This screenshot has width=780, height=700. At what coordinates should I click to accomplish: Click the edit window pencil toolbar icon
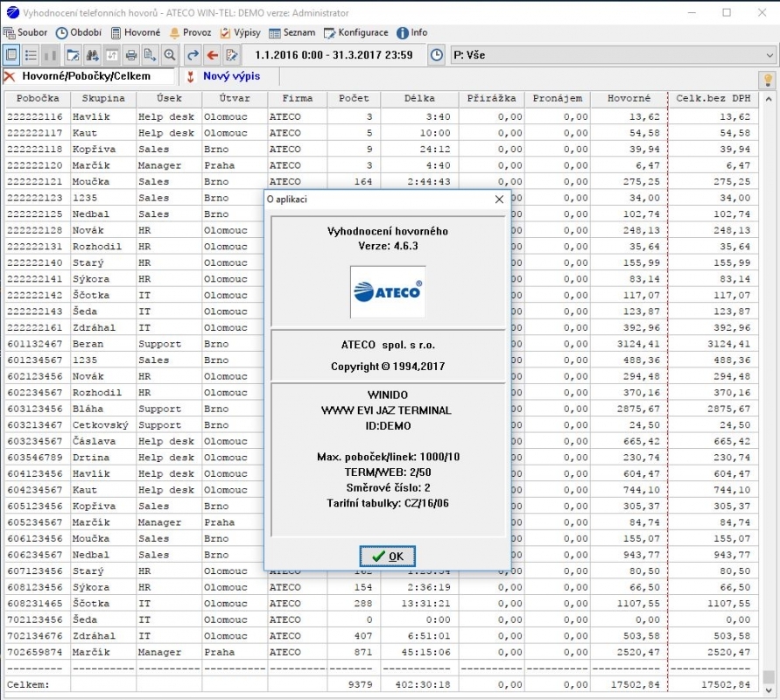(x=74, y=54)
